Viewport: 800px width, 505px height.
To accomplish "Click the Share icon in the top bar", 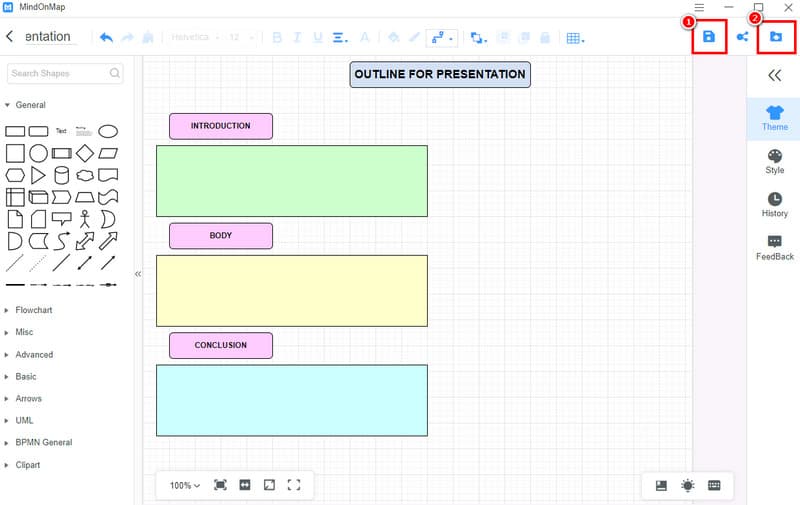I will (742, 37).
